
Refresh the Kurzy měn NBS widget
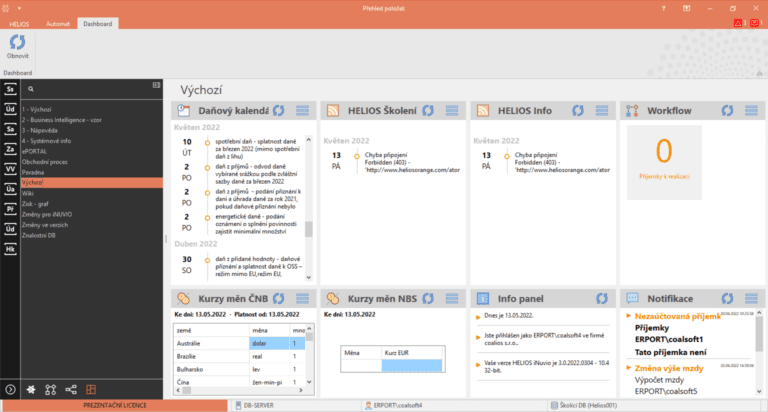click(428, 298)
